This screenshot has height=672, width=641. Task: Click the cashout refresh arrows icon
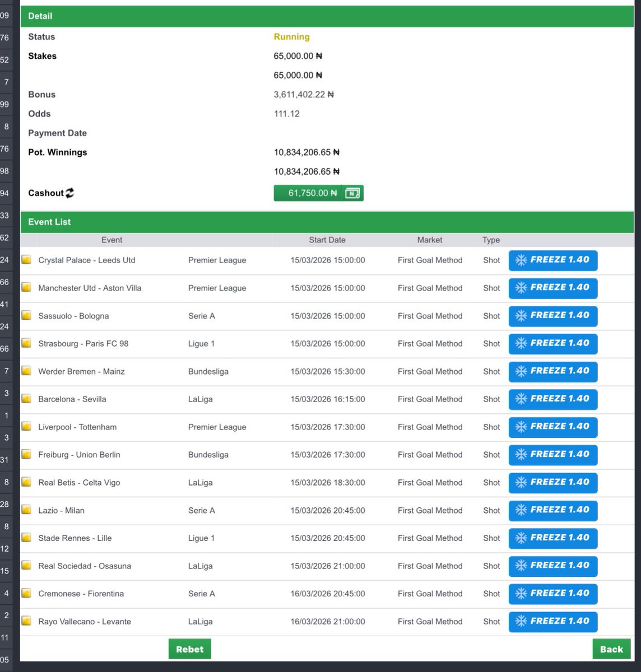click(69, 193)
